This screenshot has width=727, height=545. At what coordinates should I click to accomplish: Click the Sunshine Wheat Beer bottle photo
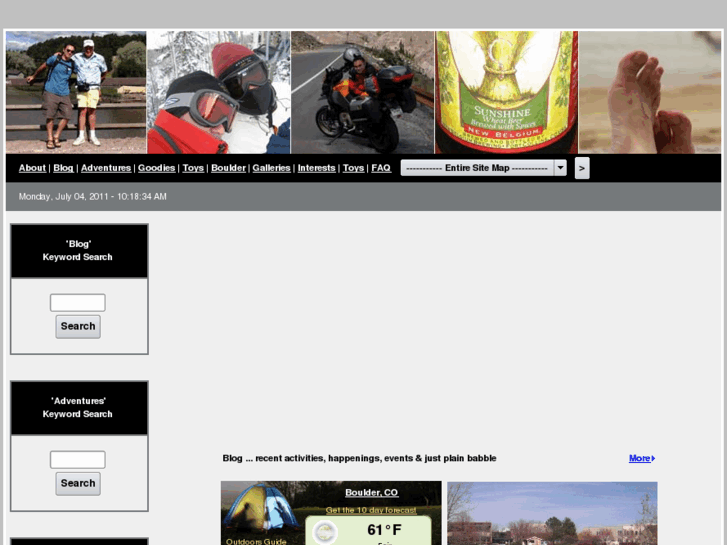pos(506,92)
